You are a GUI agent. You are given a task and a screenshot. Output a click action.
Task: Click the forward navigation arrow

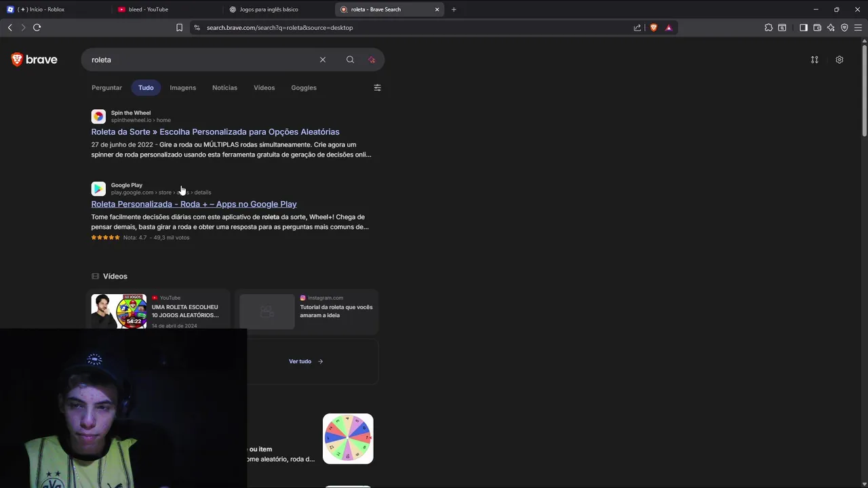tap(22, 28)
